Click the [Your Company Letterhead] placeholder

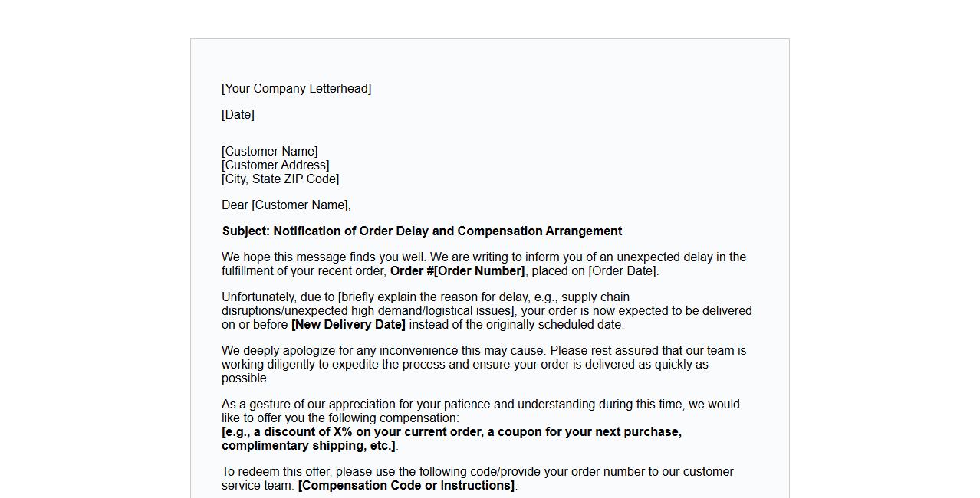tap(296, 89)
